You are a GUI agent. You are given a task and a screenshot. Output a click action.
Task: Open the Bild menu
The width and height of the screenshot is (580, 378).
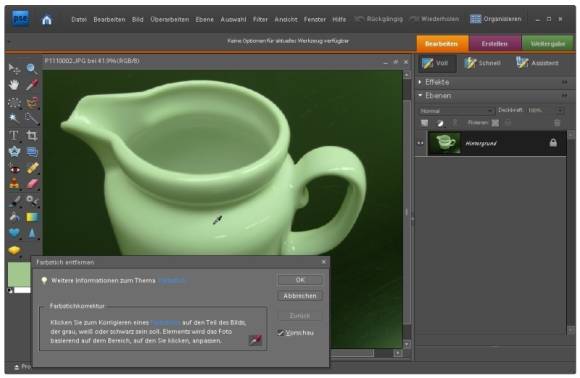coord(138,20)
